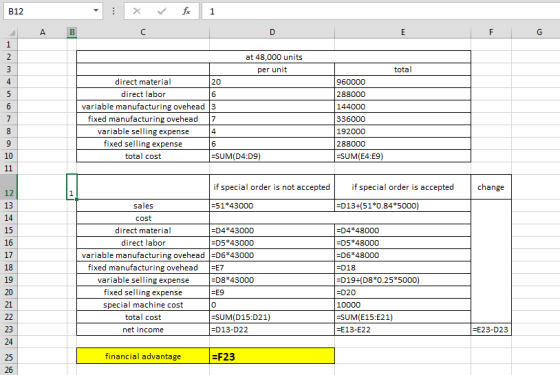Click cell with formula =51*43000
This screenshot has width=560, height=375.
coord(272,206)
